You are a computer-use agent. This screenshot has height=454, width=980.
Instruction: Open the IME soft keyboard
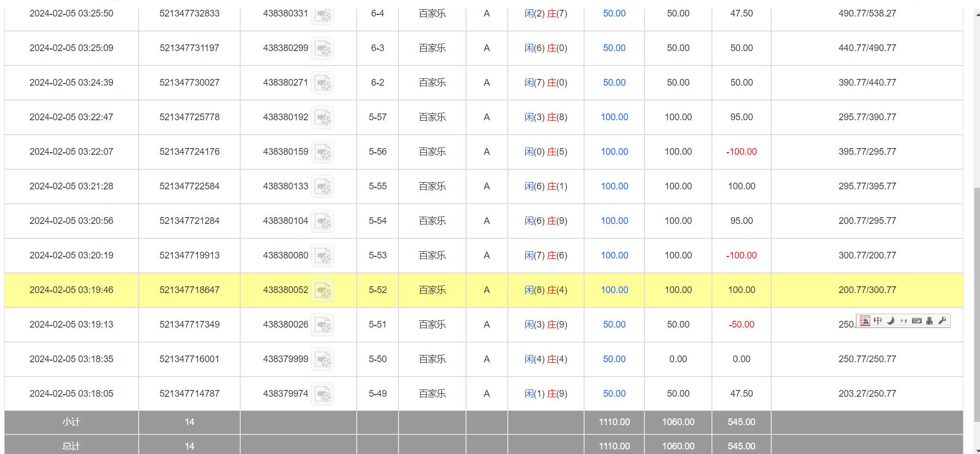pos(917,321)
